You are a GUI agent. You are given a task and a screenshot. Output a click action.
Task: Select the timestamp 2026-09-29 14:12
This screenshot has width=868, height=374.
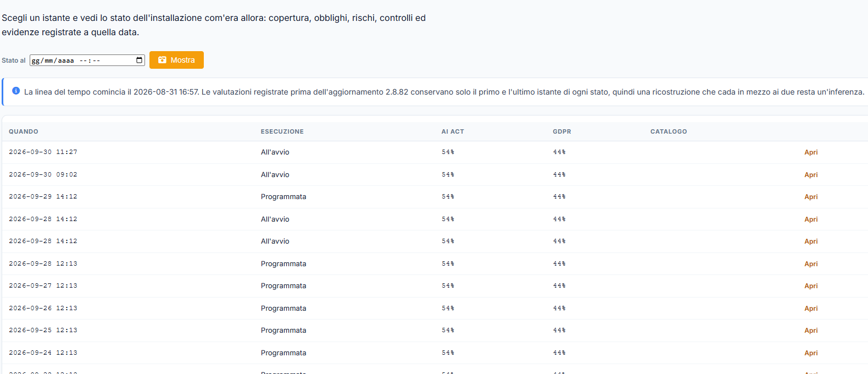pyautogui.click(x=43, y=197)
